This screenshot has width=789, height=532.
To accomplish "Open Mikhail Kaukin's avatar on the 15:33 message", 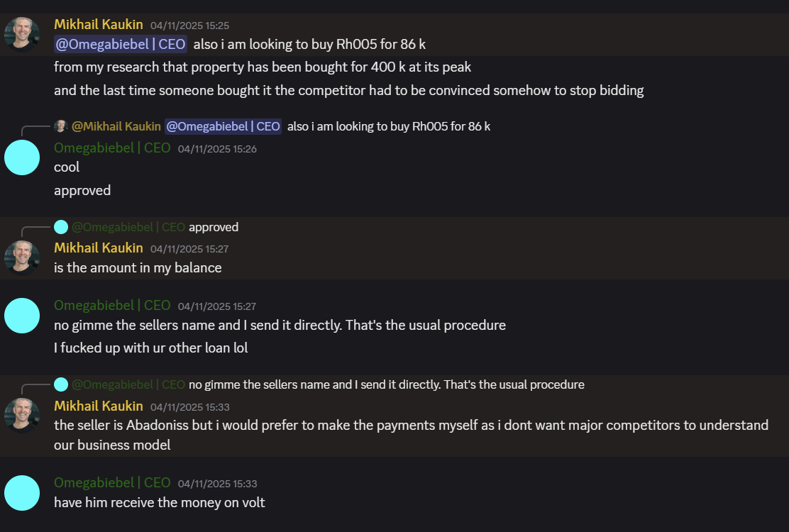I will click(22, 414).
